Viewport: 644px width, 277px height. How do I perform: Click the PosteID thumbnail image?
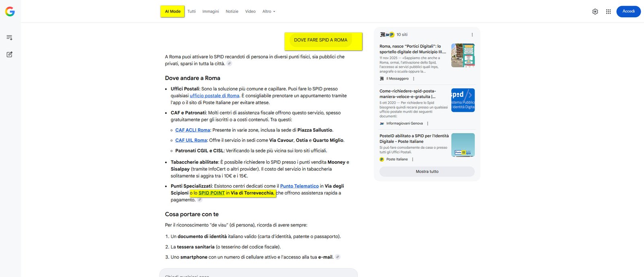[463, 145]
